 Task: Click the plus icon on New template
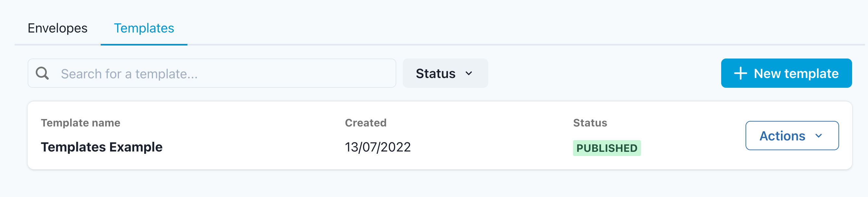click(x=740, y=73)
